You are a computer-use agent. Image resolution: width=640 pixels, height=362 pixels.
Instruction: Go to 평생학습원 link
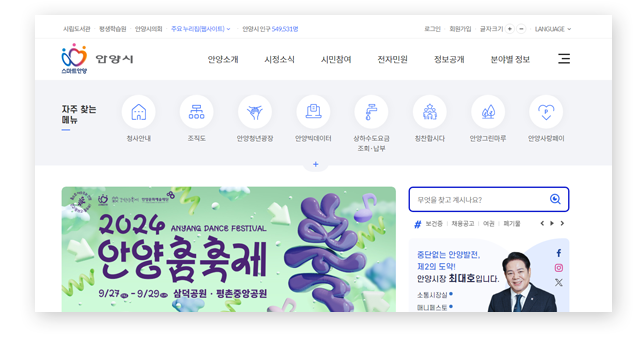[x=113, y=29]
